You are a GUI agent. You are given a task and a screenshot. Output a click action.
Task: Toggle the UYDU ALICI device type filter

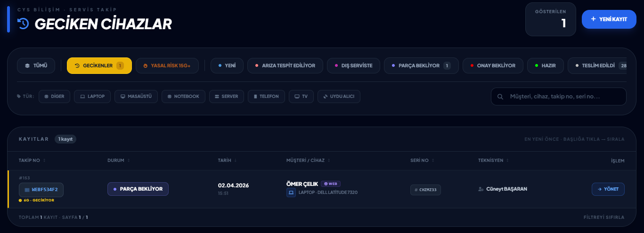pyautogui.click(x=339, y=96)
